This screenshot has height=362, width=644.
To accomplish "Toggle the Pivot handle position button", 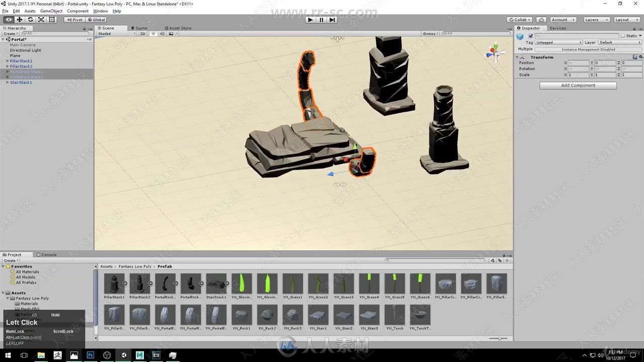I will (x=74, y=20).
